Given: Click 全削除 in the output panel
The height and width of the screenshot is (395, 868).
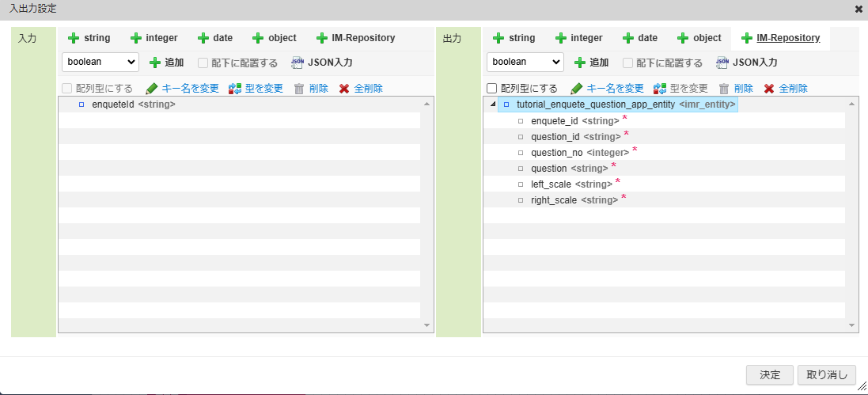Looking at the screenshot, I should [786, 88].
